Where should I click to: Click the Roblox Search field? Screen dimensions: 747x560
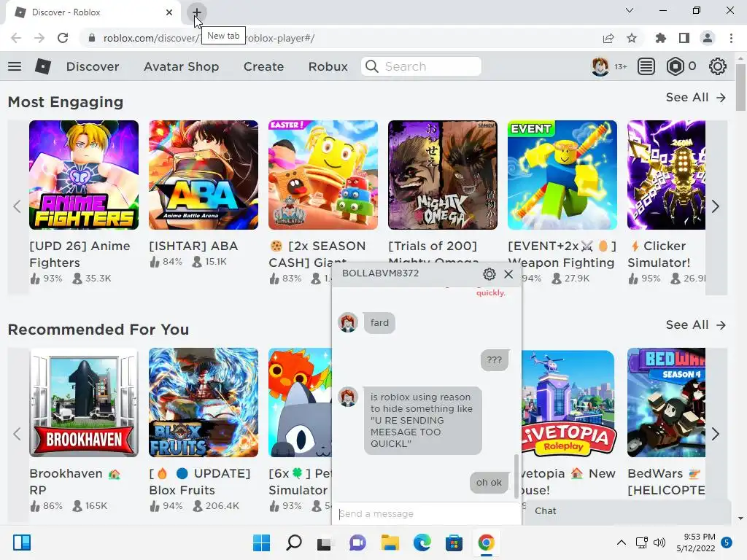pos(421,66)
